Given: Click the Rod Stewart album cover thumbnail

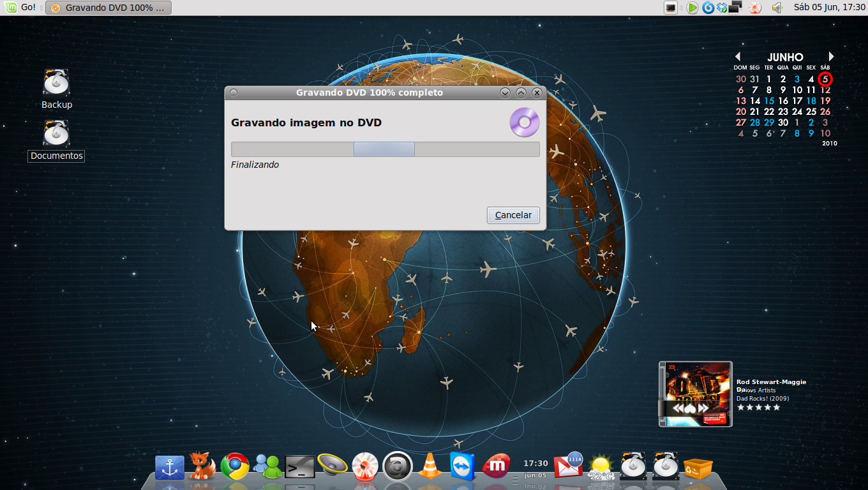Looking at the screenshot, I should [x=696, y=394].
